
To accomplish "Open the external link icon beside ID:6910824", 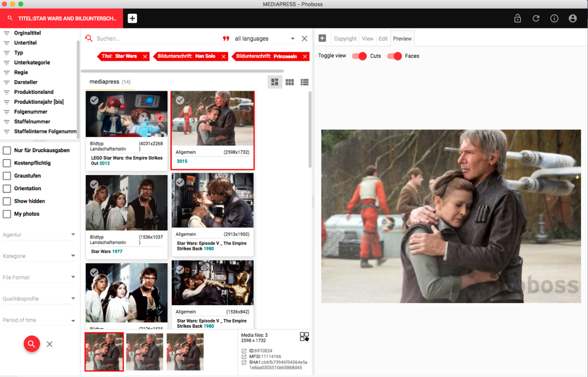I will (x=244, y=351).
